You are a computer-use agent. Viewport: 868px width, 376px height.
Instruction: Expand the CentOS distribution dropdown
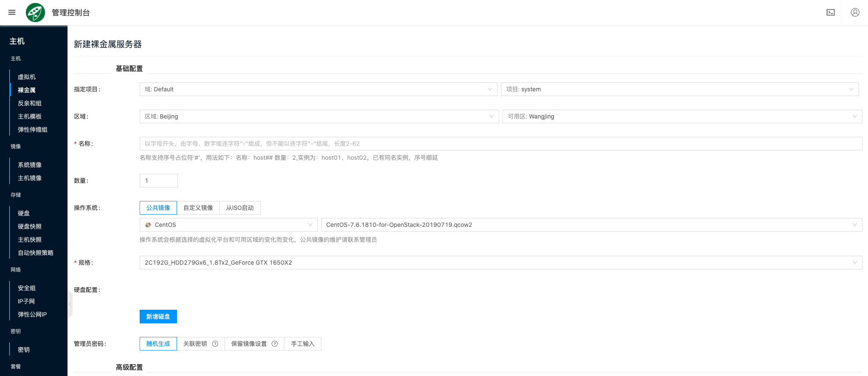(228, 225)
